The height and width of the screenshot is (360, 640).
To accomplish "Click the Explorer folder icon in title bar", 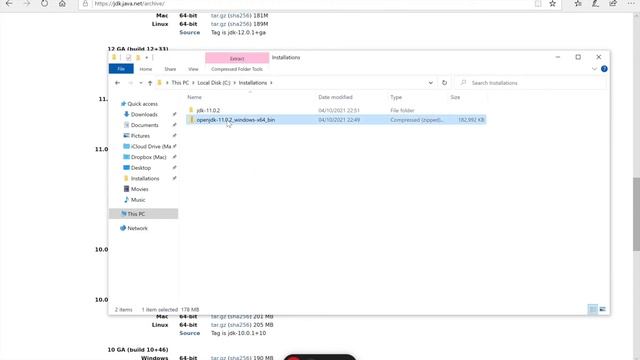I will click(x=114, y=58).
